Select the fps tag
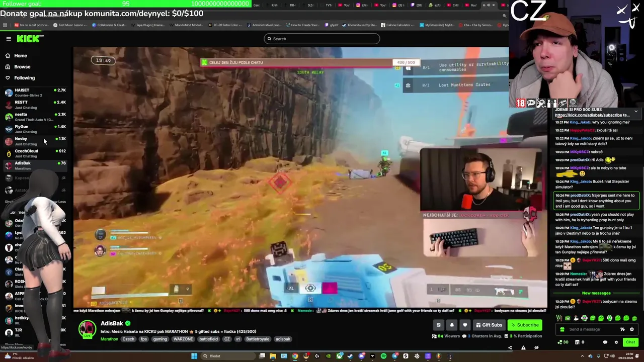The height and width of the screenshot is (362, 644). point(144,339)
